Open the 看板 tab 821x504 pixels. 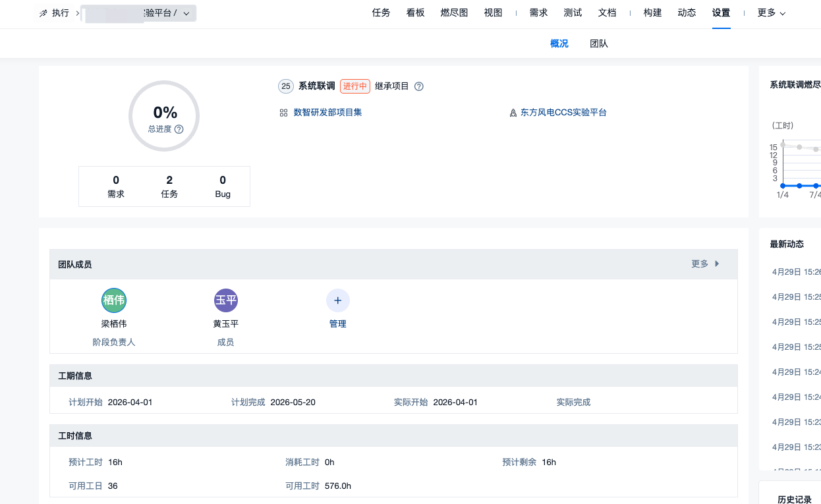pos(416,13)
